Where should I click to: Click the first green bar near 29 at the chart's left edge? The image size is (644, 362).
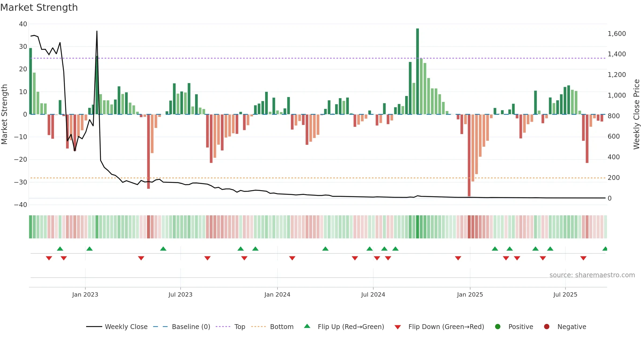(x=31, y=81)
